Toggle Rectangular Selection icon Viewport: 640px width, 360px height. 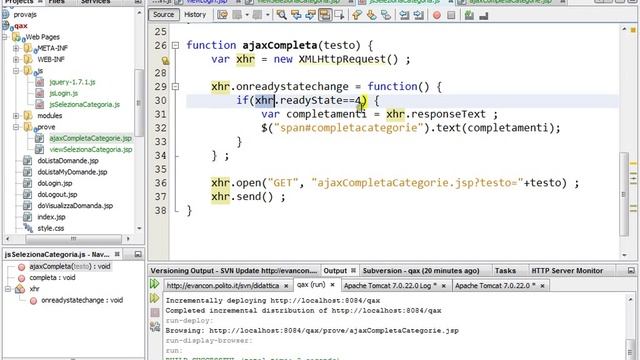[339, 15]
